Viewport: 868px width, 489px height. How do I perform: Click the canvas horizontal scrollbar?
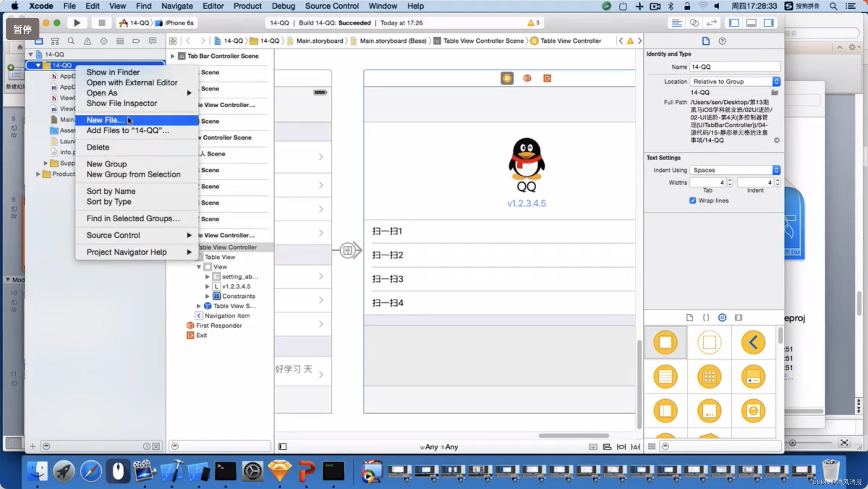(574, 435)
